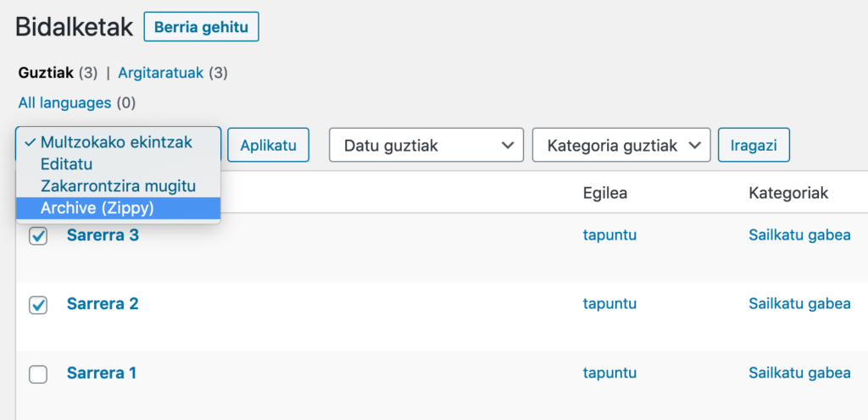The width and height of the screenshot is (868, 420).
Task: Click Sailkatu gabea category for Sarrera 1
Action: (799, 373)
